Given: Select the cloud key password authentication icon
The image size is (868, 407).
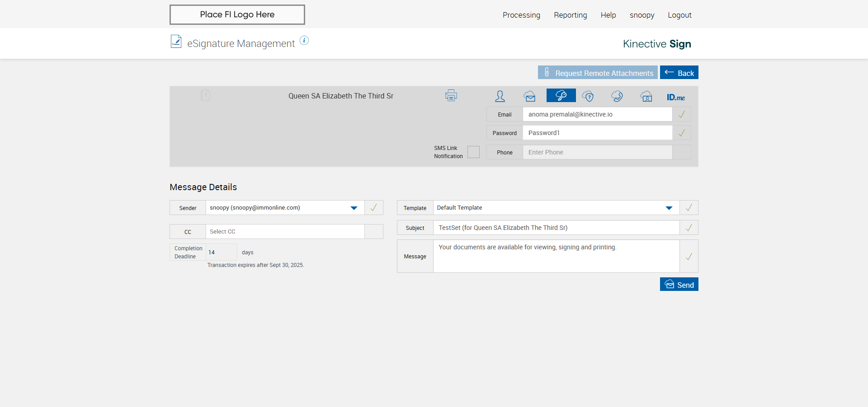Looking at the screenshot, I should (561, 95).
